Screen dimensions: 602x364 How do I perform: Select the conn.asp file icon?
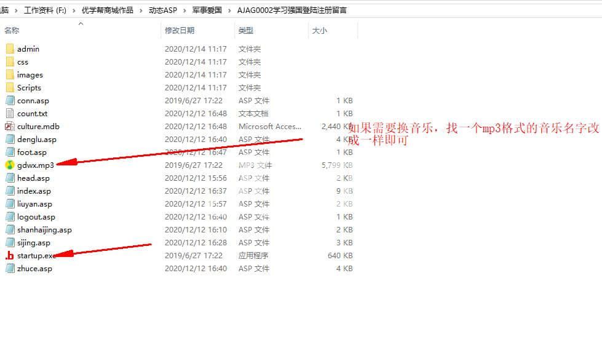click(9, 100)
